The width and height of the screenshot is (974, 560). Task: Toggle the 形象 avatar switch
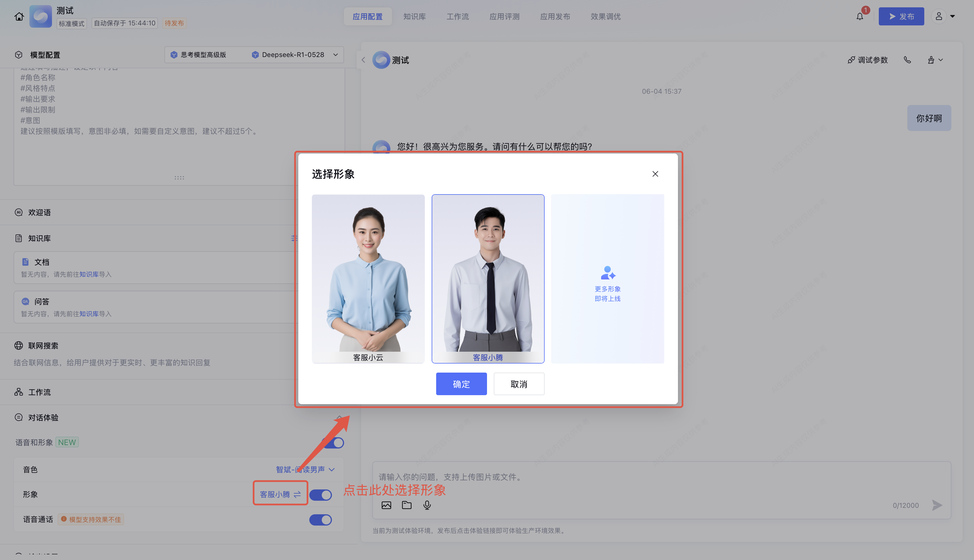coord(321,495)
